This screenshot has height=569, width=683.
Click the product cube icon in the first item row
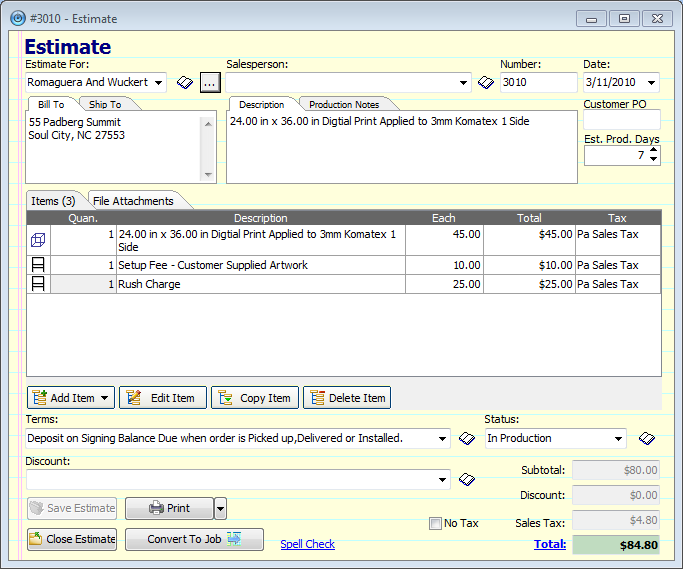[x=39, y=240]
